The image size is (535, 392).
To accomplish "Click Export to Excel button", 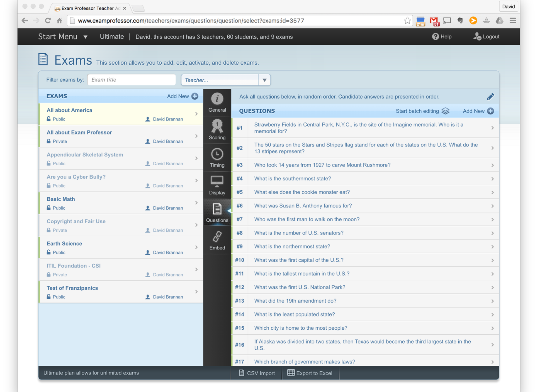I will tap(310, 373).
